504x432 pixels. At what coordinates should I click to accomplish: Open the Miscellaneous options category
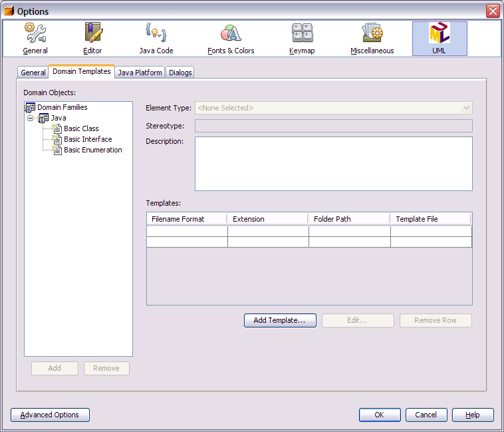point(372,39)
